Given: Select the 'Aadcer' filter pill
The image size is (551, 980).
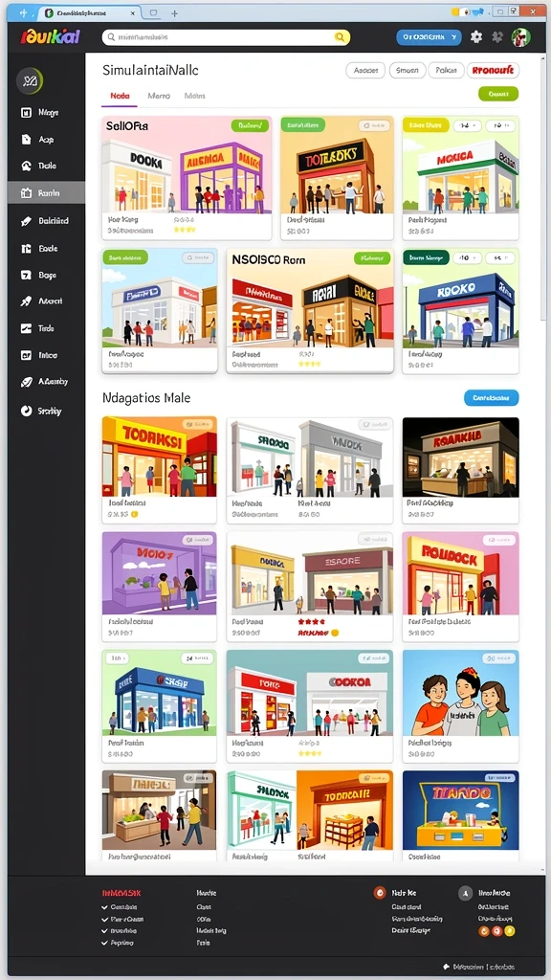Looking at the screenshot, I should tap(365, 71).
